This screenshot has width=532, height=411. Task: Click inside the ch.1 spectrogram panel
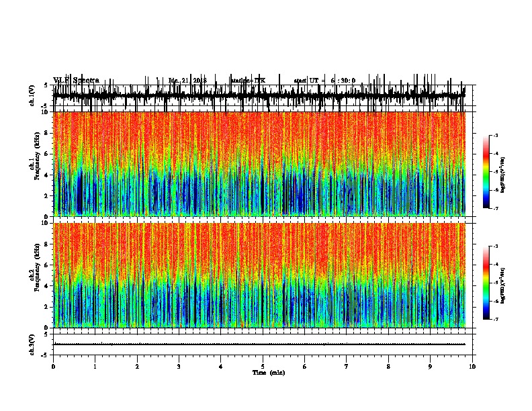259,164
